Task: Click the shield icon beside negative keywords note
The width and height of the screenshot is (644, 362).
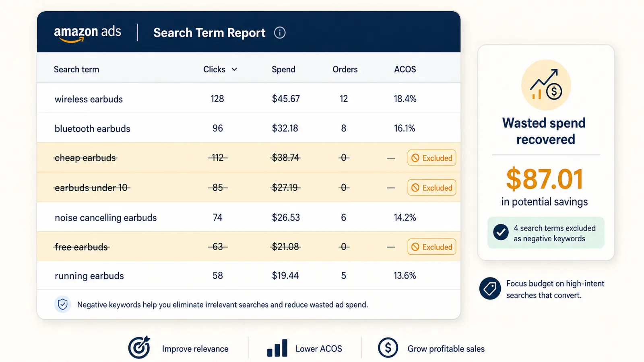Action: [x=63, y=304]
